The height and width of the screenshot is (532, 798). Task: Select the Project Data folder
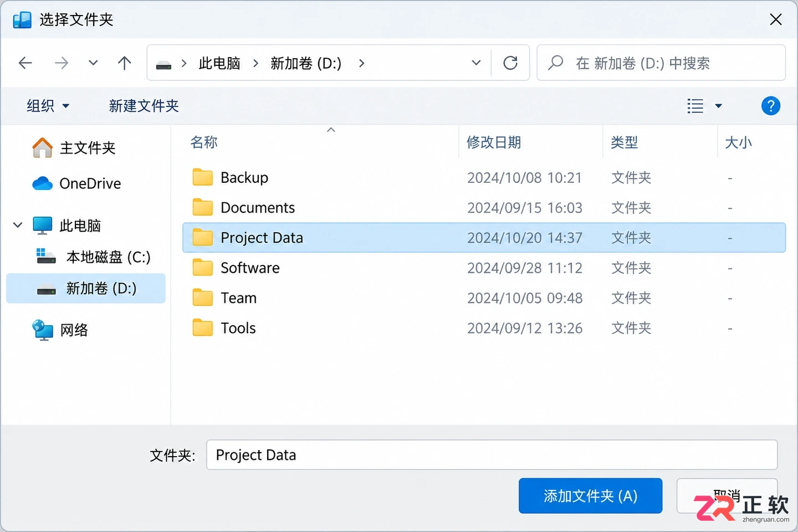[484, 238]
